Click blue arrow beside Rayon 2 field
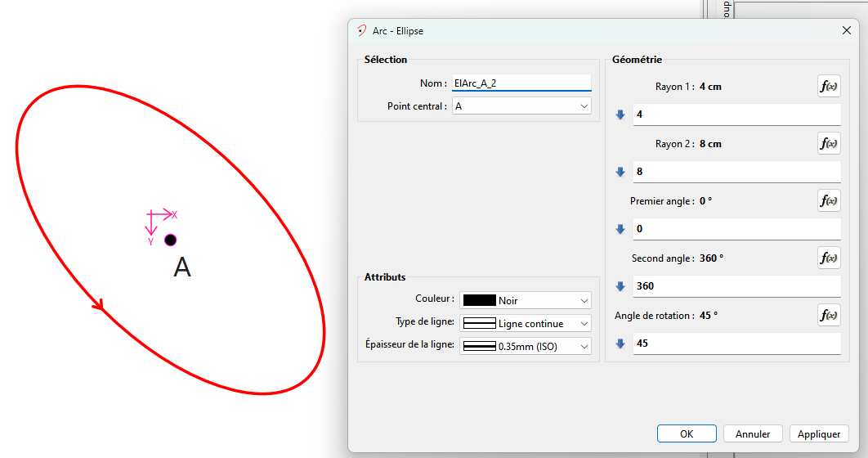Viewport: 868px width, 458px height. 620,172
